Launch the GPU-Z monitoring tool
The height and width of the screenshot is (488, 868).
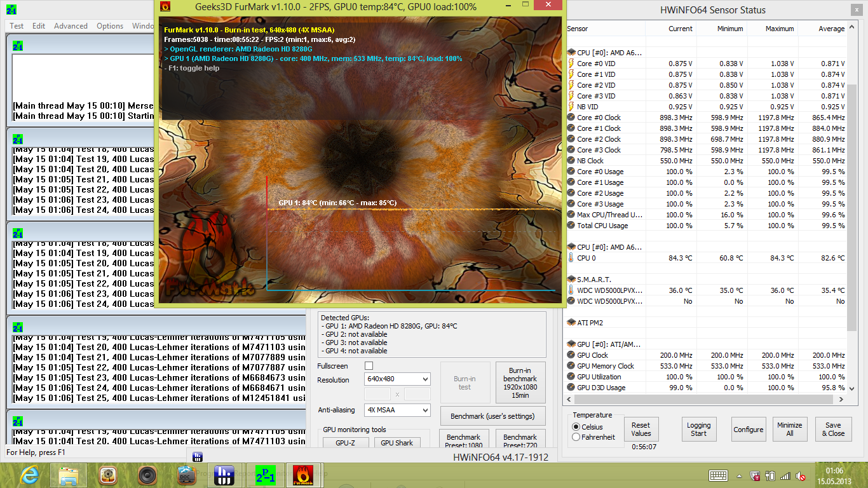pos(345,442)
